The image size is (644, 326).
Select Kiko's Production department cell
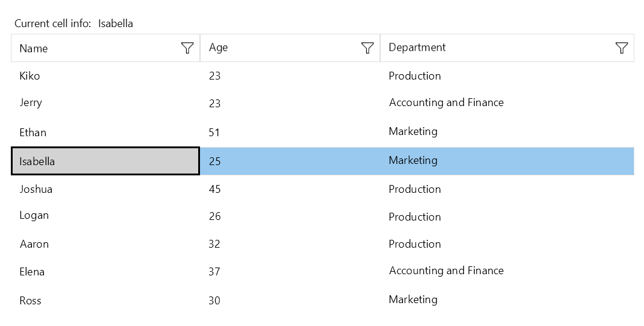coord(414,76)
